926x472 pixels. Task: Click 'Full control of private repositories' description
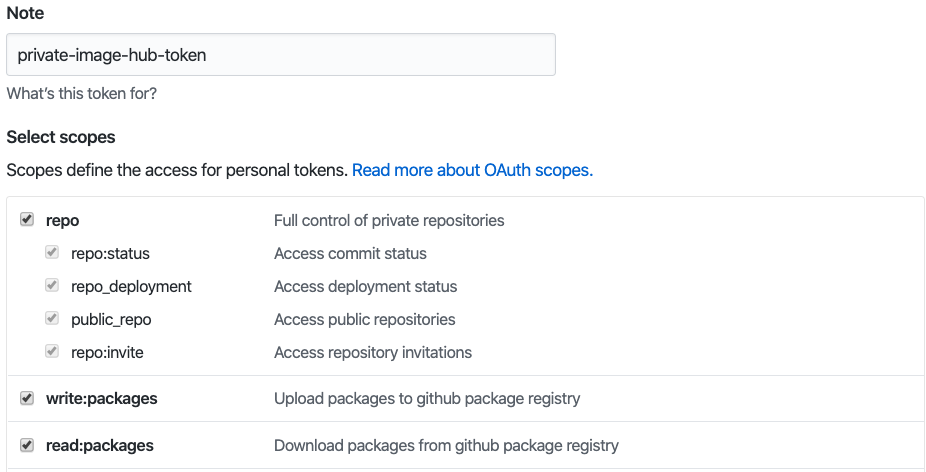pyautogui.click(x=389, y=220)
